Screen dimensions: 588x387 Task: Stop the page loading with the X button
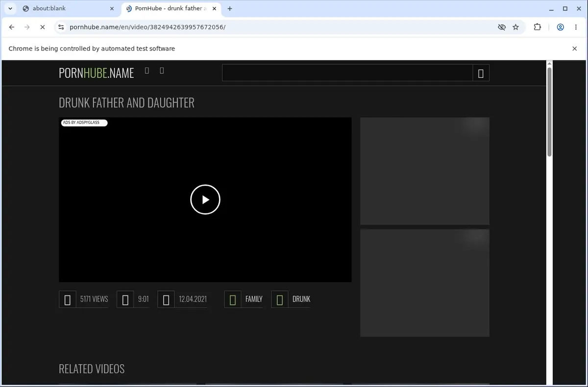pyautogui.click(x=43, y=27)
